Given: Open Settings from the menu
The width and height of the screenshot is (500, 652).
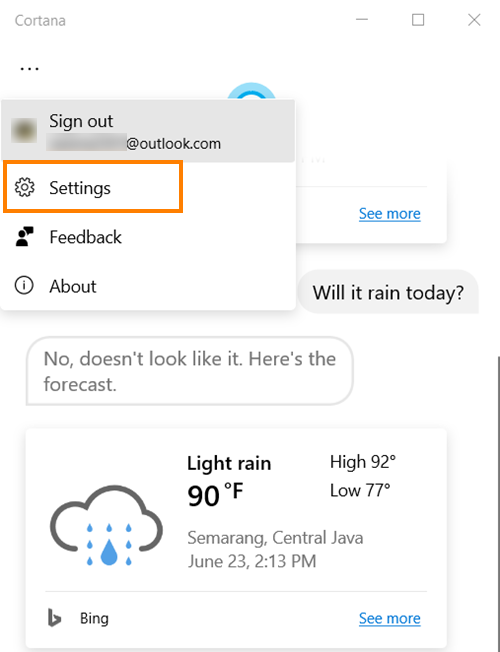Looking at the screenshot, I should pyautogui.click(x=93, y=188).
